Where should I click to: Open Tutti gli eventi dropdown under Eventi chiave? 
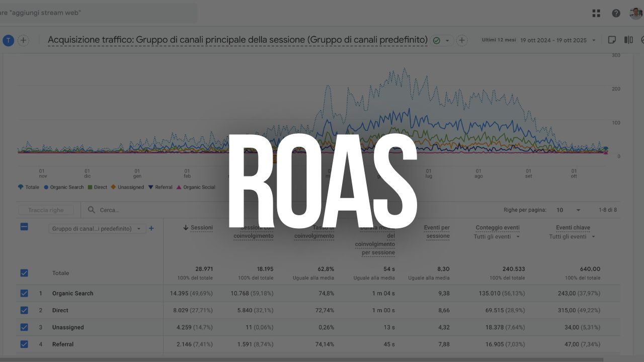tap(573, 237)
